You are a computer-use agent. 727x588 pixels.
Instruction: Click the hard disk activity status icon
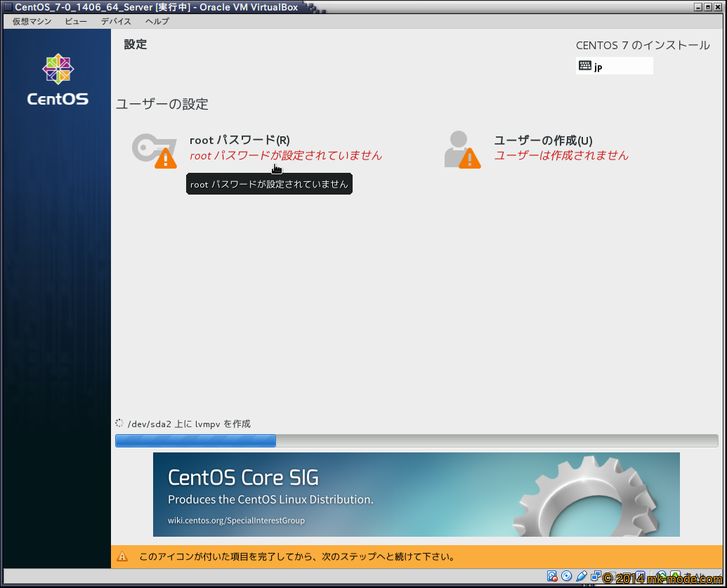[x=552, y=577]
